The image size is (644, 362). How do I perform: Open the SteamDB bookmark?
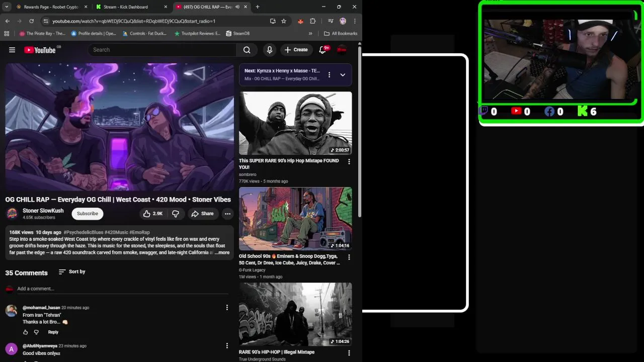click(237, 34)
